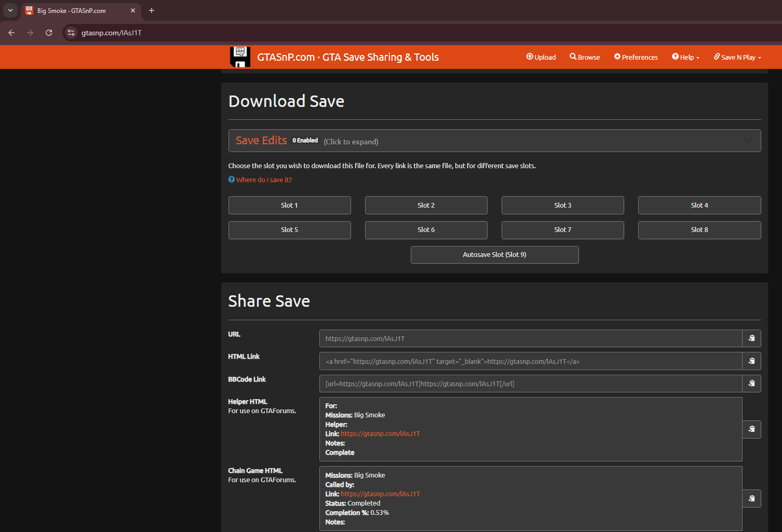
Task: Expand the Save Edits panel
Action: [494, 141]
